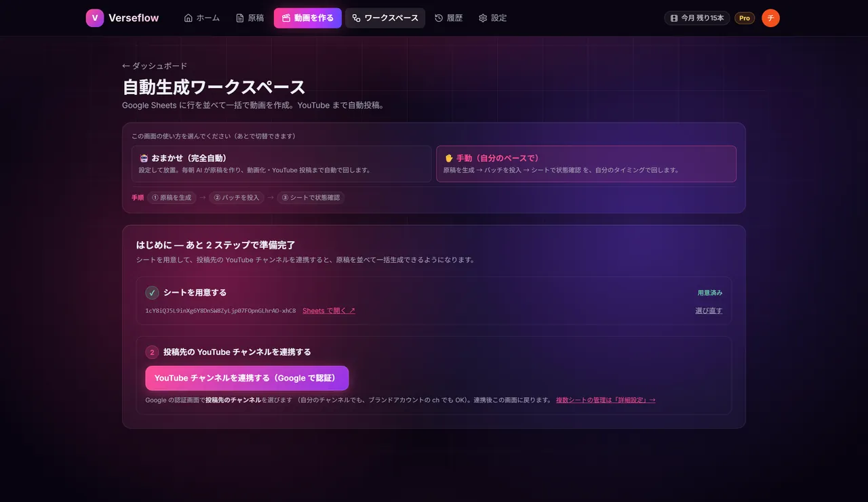The image size is (868, 502).
Task: Open the sheet via Sheets で開く link
Action: (329, 311)
